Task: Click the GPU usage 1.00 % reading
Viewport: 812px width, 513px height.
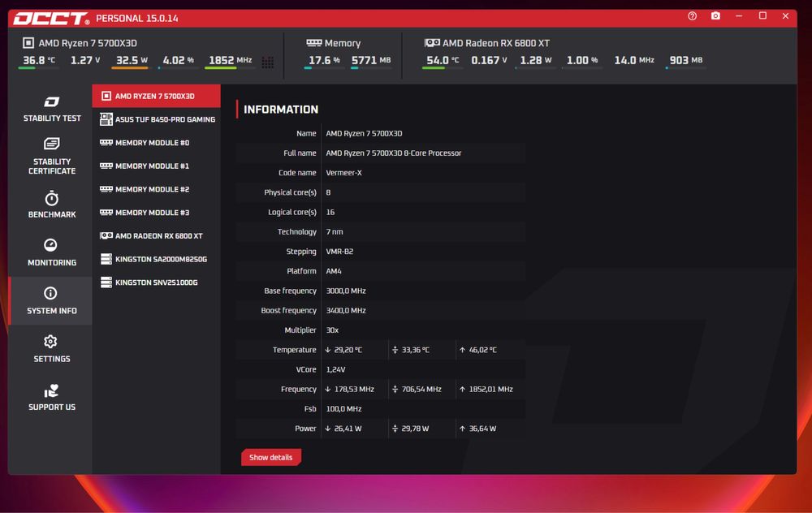Action: pyautogui.click(x=582, y=60)
